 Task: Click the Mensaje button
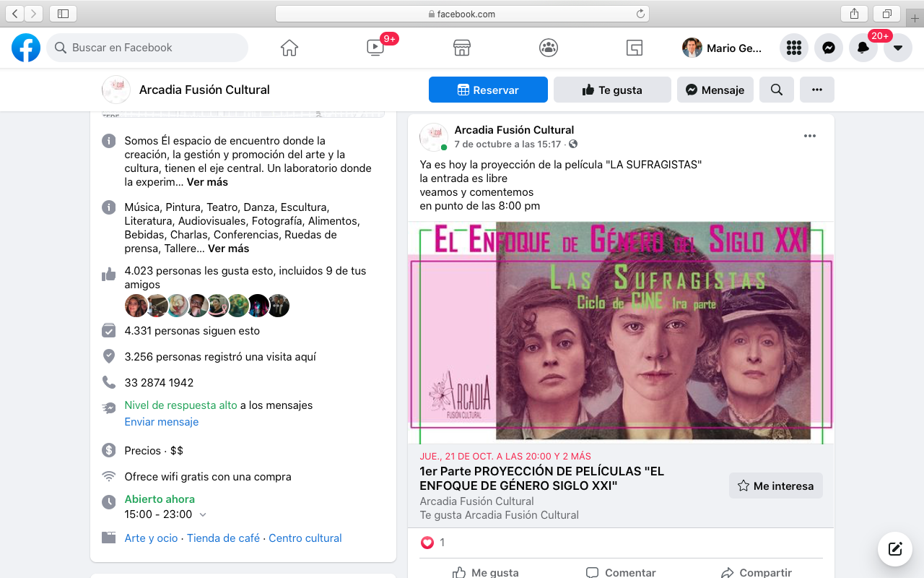coord(715,90)
